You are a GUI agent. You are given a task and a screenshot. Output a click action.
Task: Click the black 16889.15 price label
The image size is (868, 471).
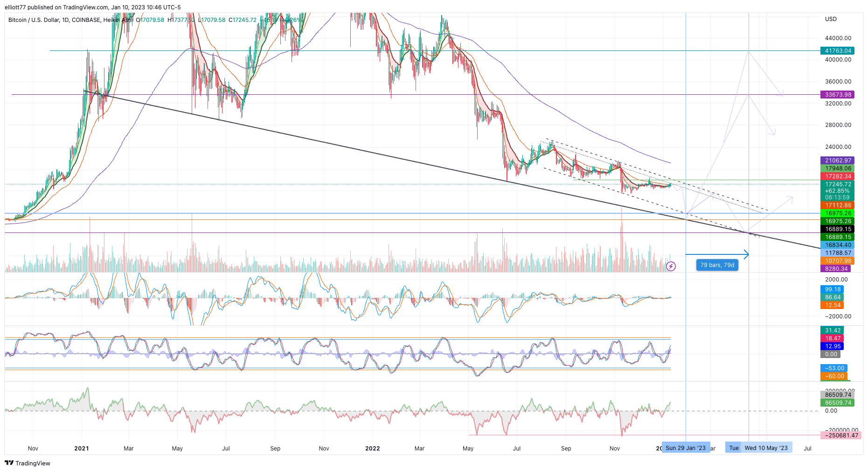point(838,229)
